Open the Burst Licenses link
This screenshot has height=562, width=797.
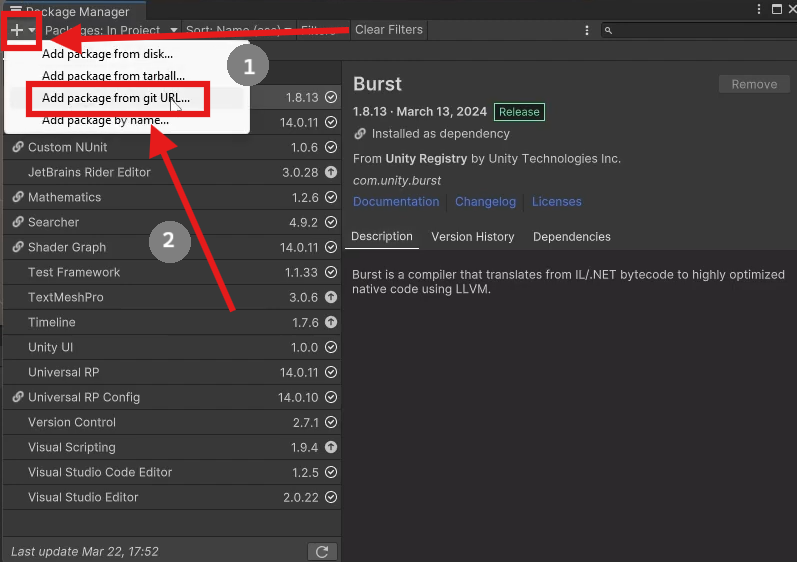[557, 202]
